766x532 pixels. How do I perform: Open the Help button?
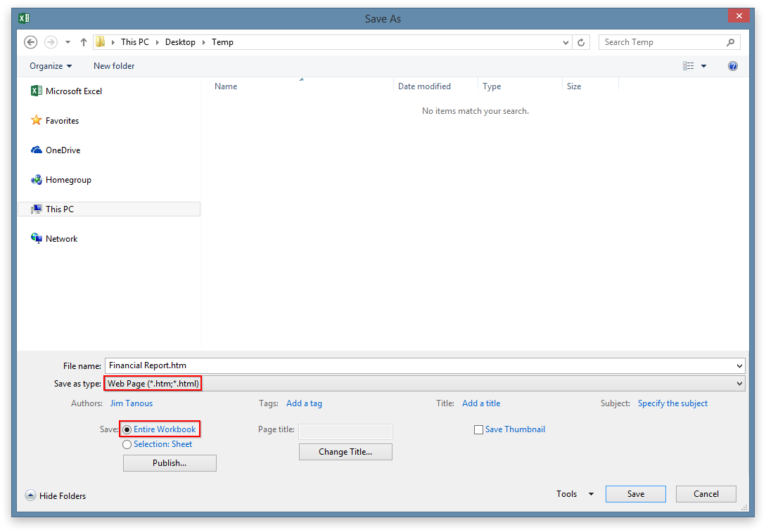pos(732,66)
